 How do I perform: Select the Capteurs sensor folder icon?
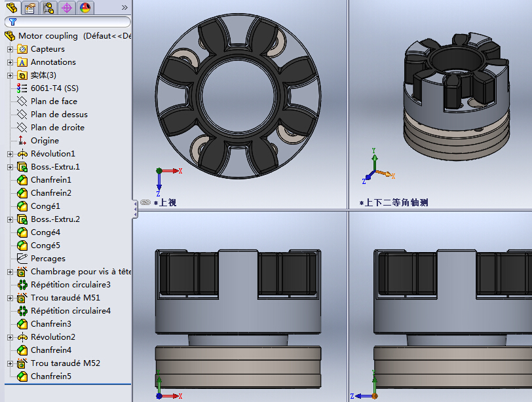[x=22, y=49]
